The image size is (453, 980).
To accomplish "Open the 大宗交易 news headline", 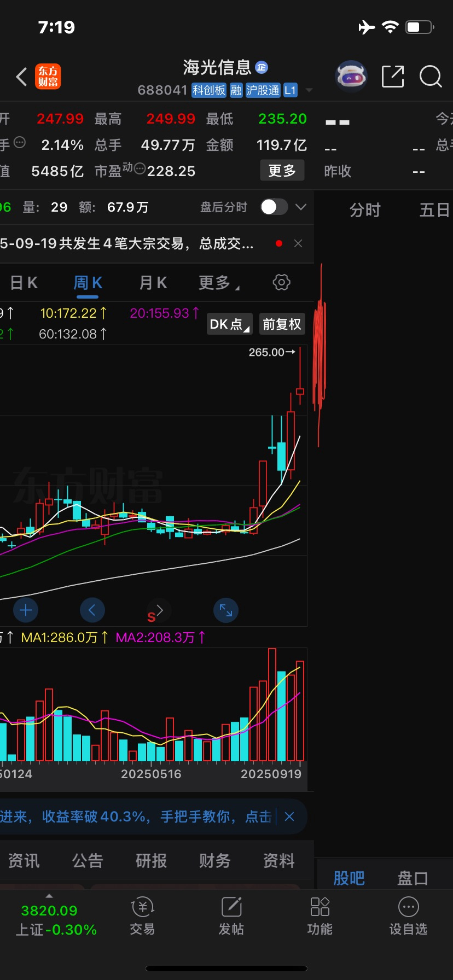I will click(x=127, y=243).
